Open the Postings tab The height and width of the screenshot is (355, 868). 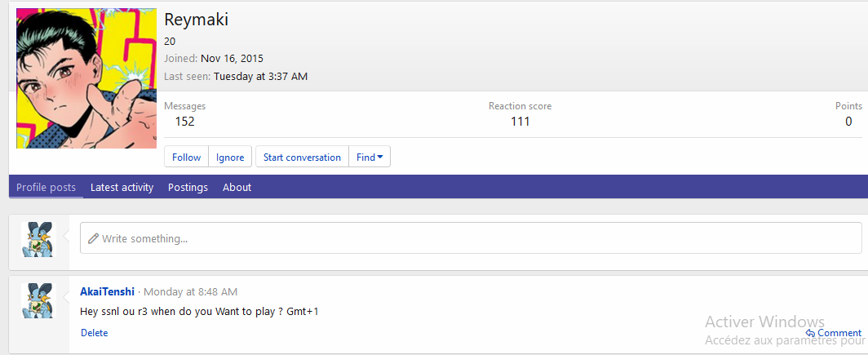point(188,187)
